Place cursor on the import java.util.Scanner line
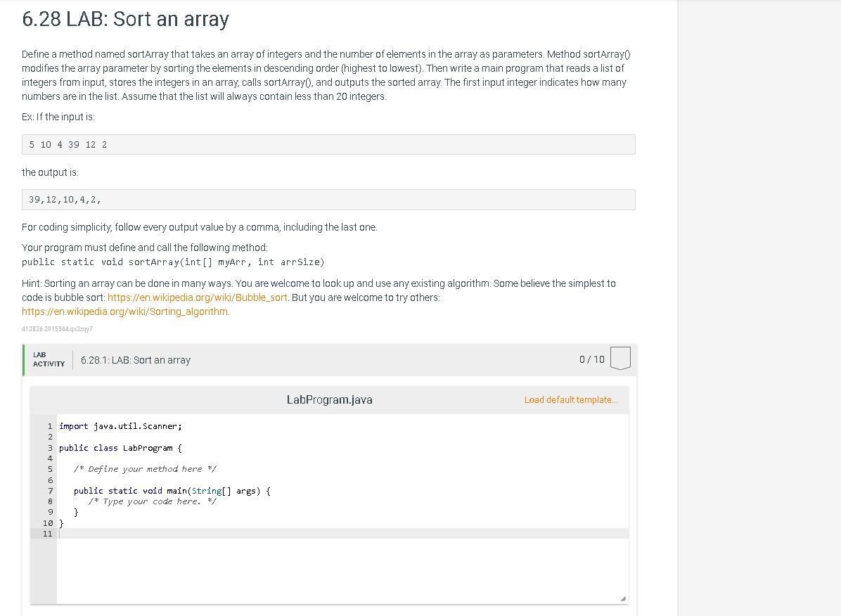Screen dimensions: 841x616 [x=120, y=425]
